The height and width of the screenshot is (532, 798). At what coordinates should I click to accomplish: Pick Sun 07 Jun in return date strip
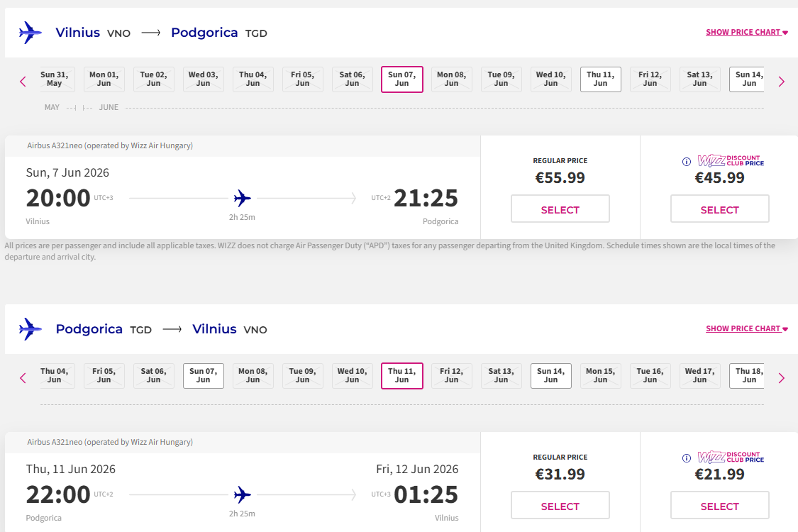[x=203, y=376]
